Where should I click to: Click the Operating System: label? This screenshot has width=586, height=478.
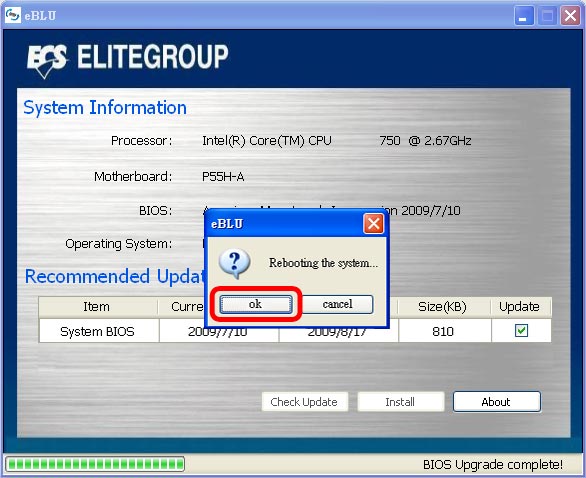(119, 244)
